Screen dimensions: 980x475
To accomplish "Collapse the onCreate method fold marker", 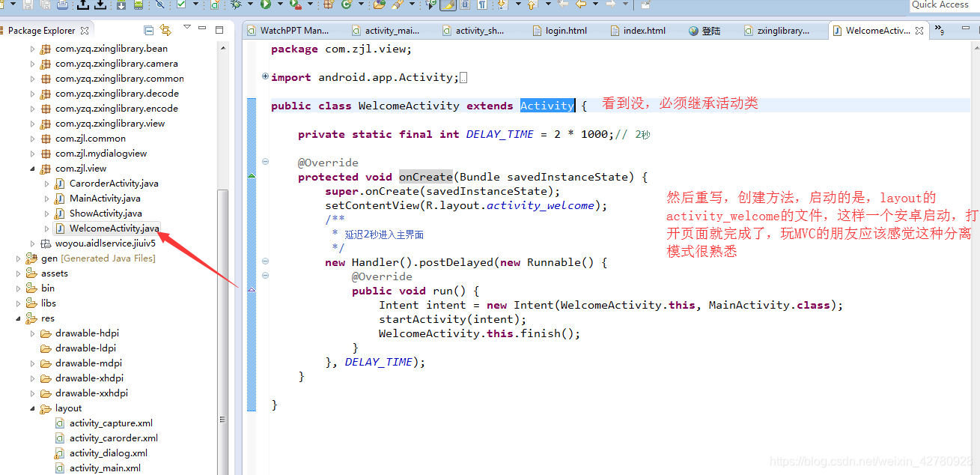I will coord(265,162).
